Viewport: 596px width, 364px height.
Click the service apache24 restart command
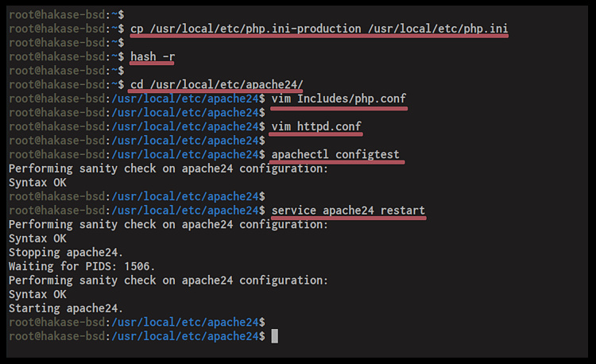[x=348, y=211]
